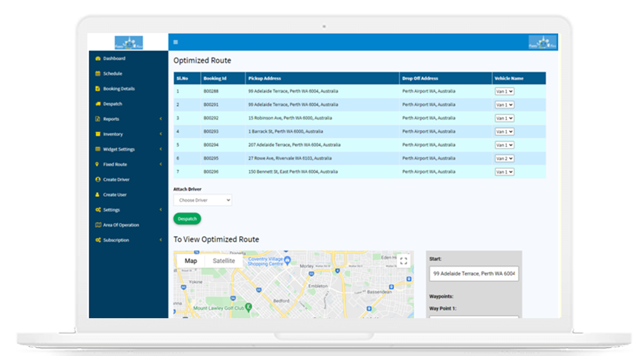Click the green Despatch button

[187, 219]
